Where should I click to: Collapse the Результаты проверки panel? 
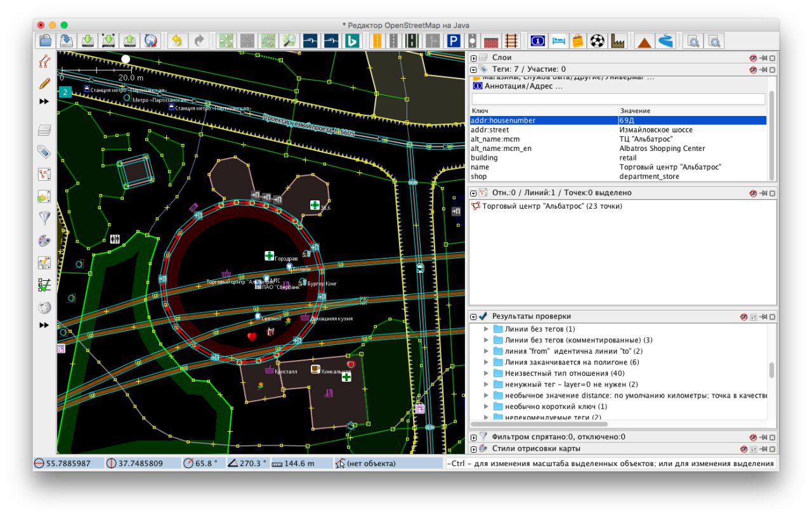click(x=473, y=316)
